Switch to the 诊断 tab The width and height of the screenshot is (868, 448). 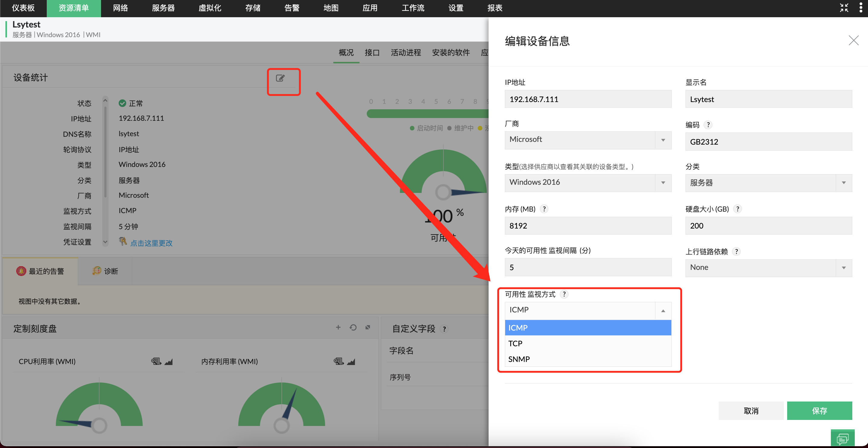point(105,271)
